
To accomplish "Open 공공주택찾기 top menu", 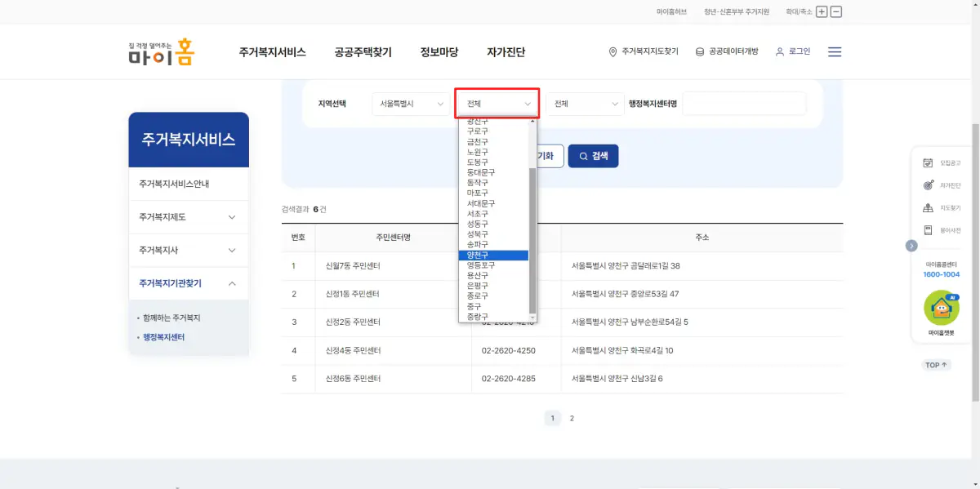I will [x=363, y=52].
